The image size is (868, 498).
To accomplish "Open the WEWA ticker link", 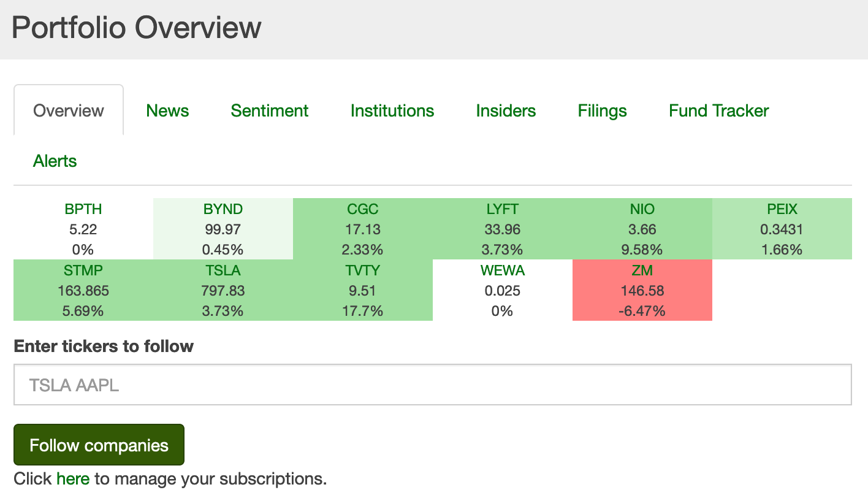I will pyautogui.click(x=503, y=270).
